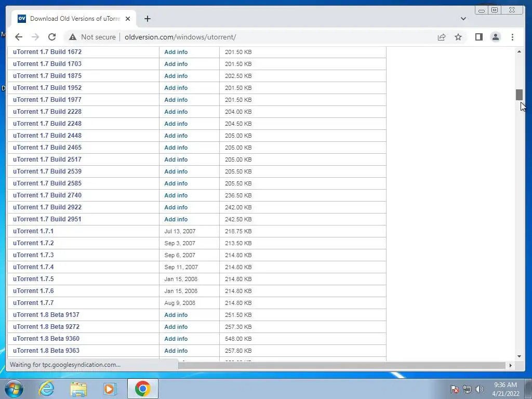Screen dimensions: 532x399
Task: Click Add info for Build 2585
Action: [x=176, y=183]
